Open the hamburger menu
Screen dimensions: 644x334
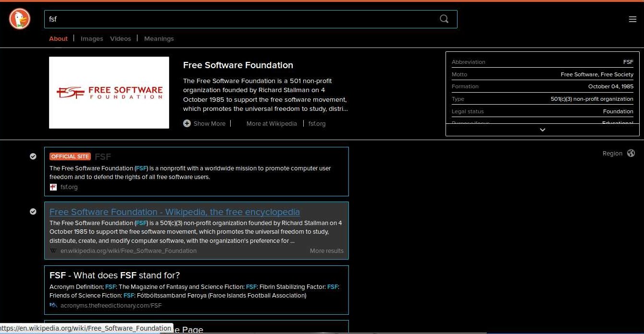[x=632, y=19]
